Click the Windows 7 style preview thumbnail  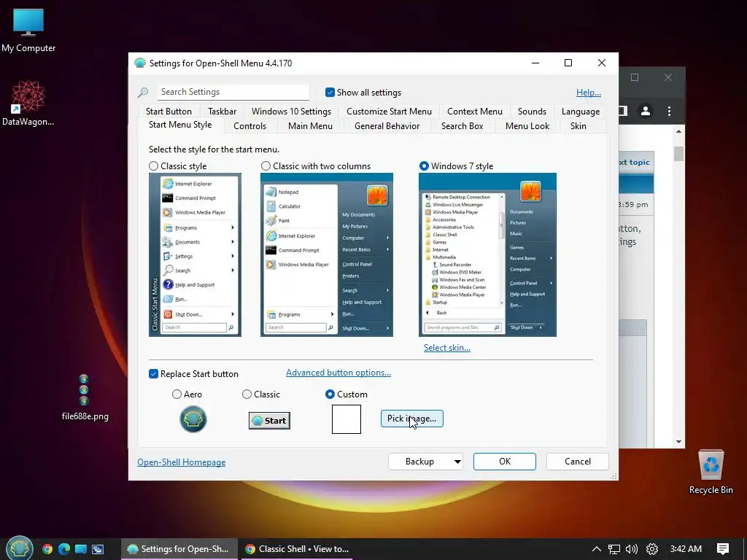tap(487, 254)
